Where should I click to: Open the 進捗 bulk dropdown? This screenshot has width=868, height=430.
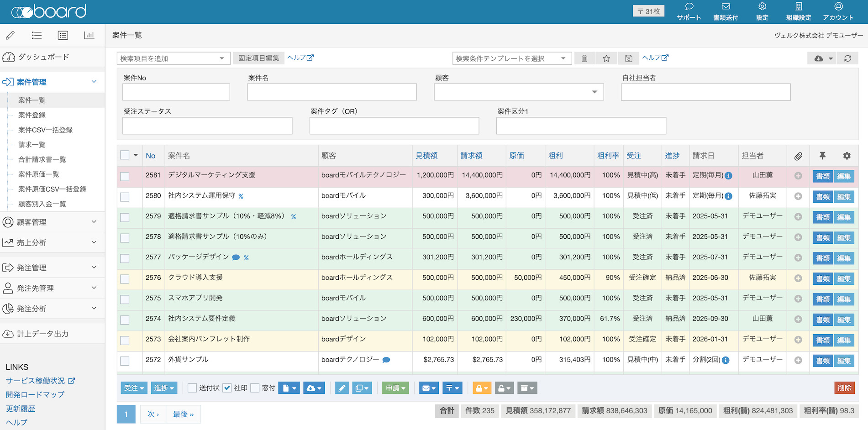(164, 388)
